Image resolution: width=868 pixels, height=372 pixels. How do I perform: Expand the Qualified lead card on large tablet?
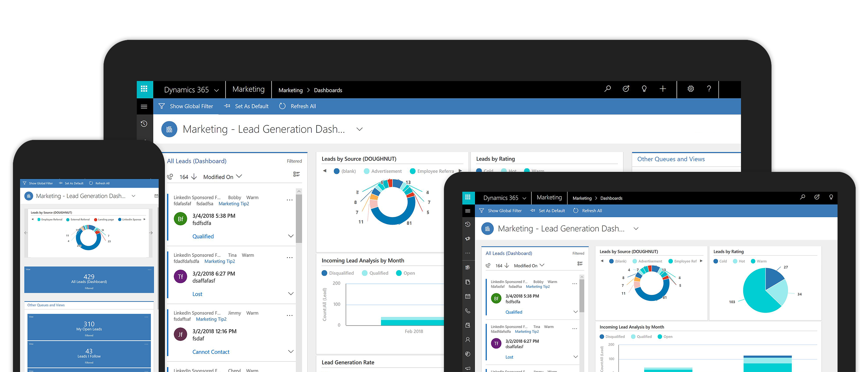(x=291, y=236)
